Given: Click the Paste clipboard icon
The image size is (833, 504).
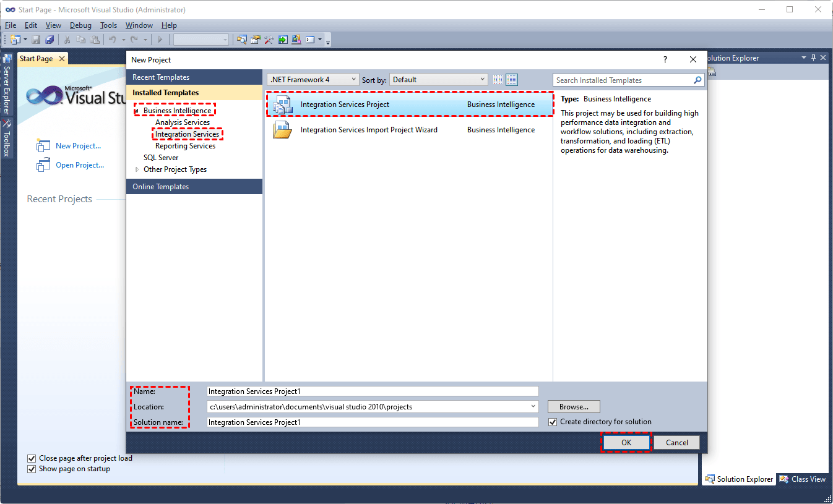Looking at the screenshot, I should pyautogui.click(x=95, y=40).
